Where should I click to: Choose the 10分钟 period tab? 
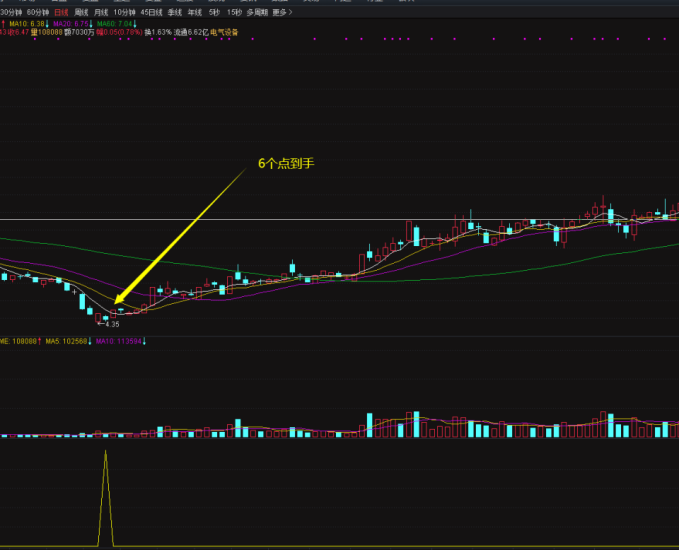click(124, 12)
